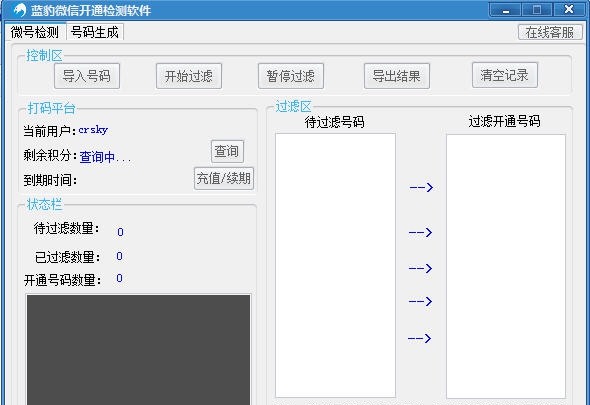Click the 过滤开通号码 column heading

[x=504, y=121]
